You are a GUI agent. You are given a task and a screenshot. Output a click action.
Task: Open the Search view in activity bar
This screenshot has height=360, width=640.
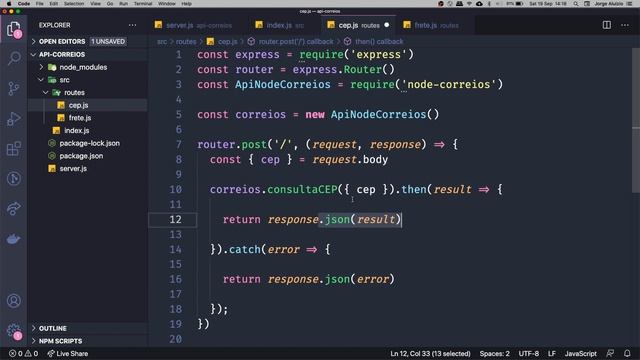[14, 58]
